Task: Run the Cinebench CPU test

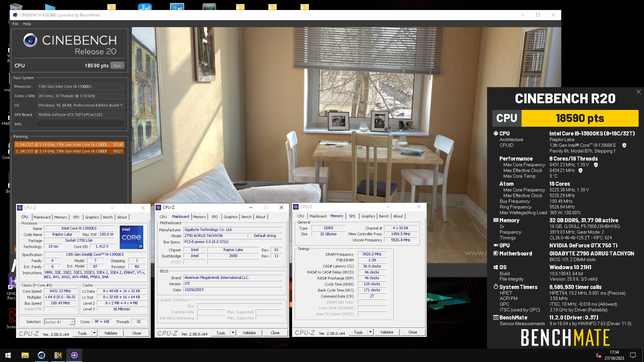Action: point(117,66)
